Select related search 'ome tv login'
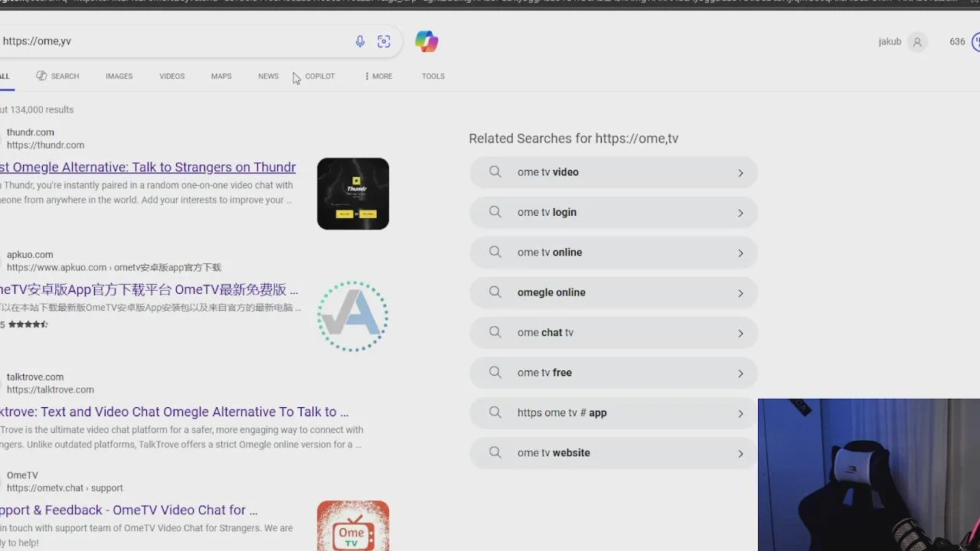Image resolution: width=980 pixels, height=551 pixels. click(x=613, y=213)
